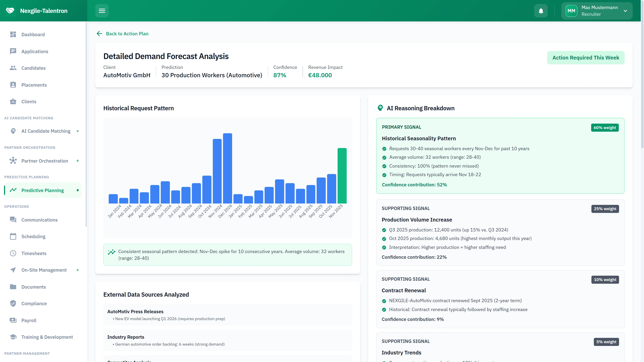Toggle the green status dot beside On-Site Management
The height and width of the screenshot is (362, 644).
(78, 270)
